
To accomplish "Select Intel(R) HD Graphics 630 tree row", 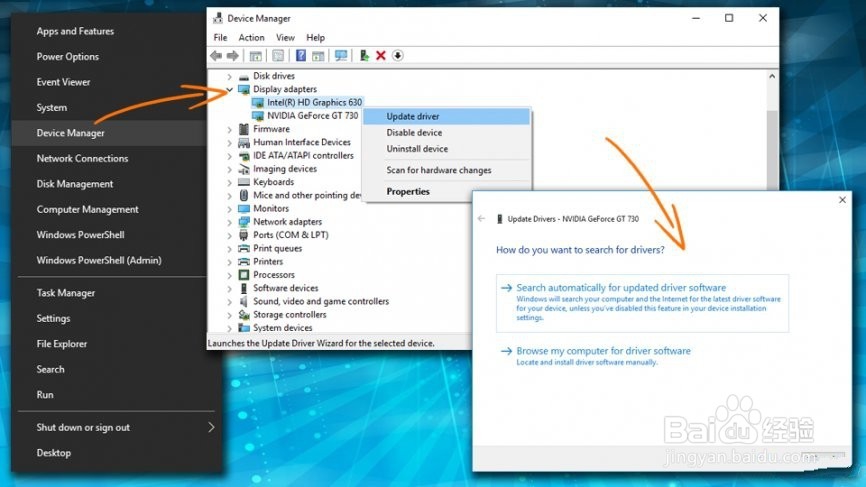I will click(x=307, y=103).
